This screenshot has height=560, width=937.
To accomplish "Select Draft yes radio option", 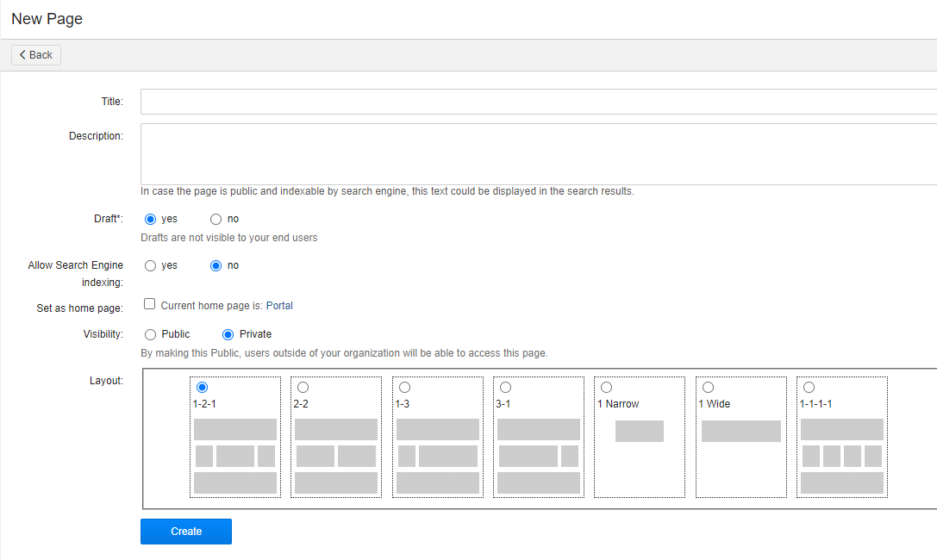I will [151, 219].
